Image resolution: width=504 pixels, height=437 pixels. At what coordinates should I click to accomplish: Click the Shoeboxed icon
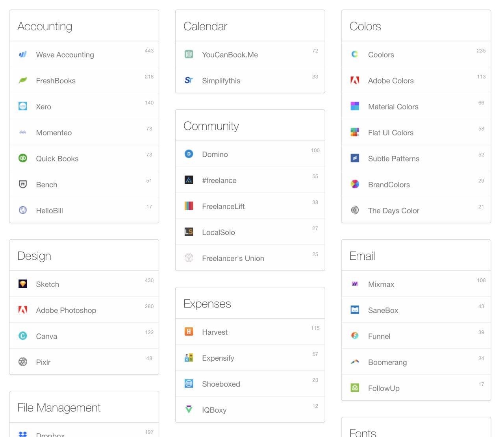coord(189,383)
